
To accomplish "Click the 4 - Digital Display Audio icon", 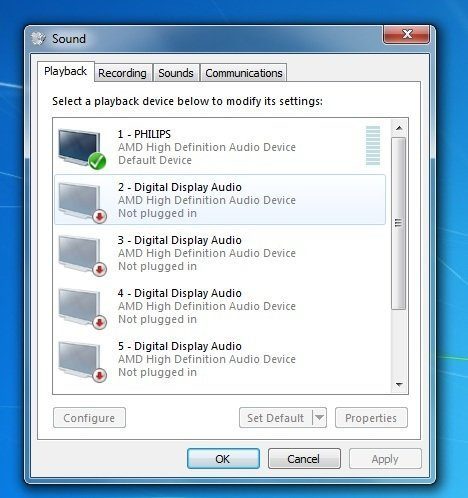I will point(82,308).
